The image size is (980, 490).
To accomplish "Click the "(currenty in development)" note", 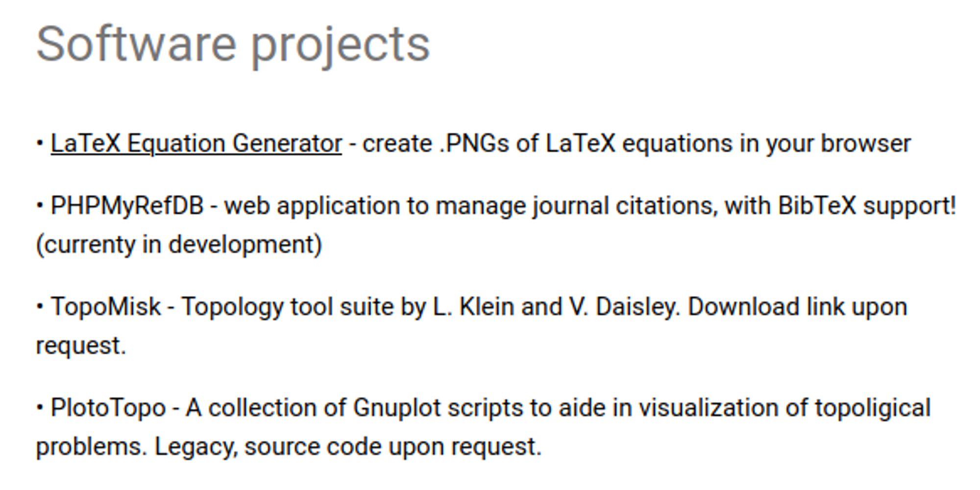I will coord(179,245).
